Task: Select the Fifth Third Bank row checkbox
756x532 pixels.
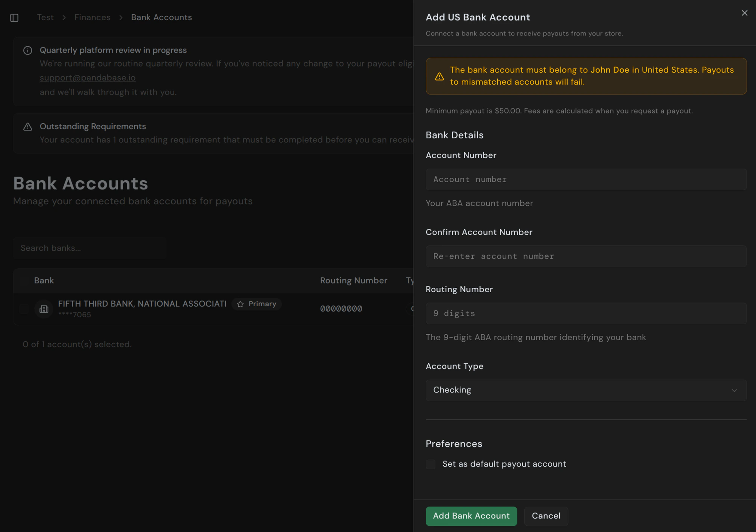Action: (x=24, y=309)
